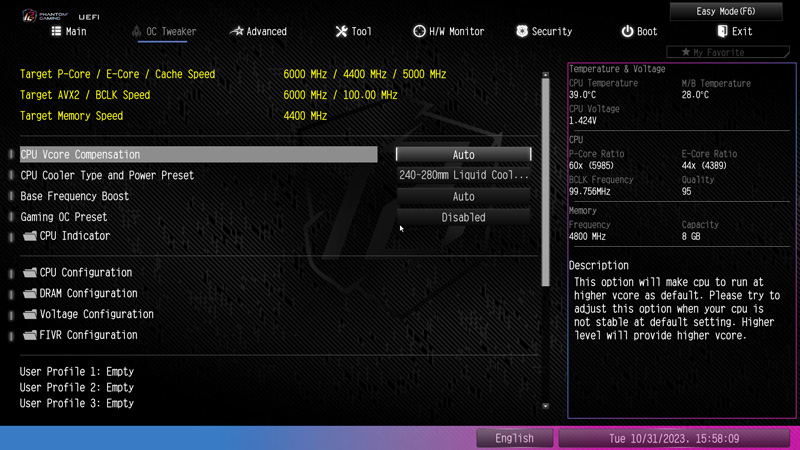Click the H/W Monitor gauge icon
800x450 pixels.
[419, 31]
